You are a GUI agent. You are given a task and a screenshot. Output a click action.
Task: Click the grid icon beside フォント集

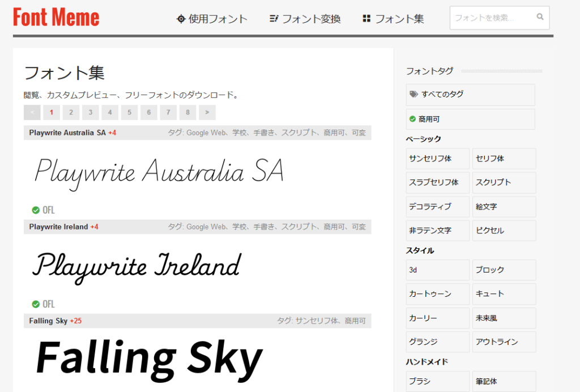(366, 19)
